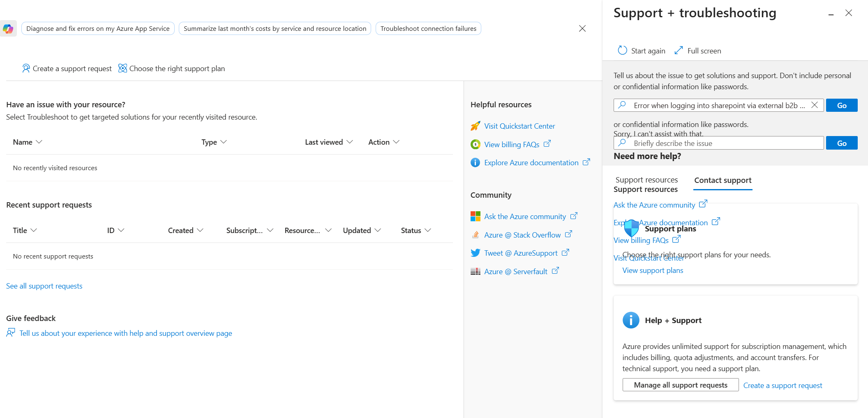Sort support requests by Status column
Image resolution: width=868 pixels, height=418 pixels.
(x=416, y=230)
